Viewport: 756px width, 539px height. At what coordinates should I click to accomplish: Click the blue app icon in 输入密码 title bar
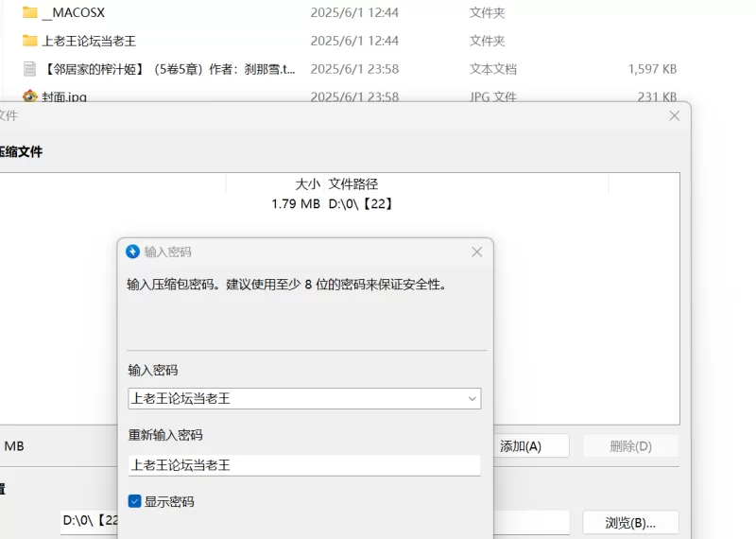pos(133,252)
